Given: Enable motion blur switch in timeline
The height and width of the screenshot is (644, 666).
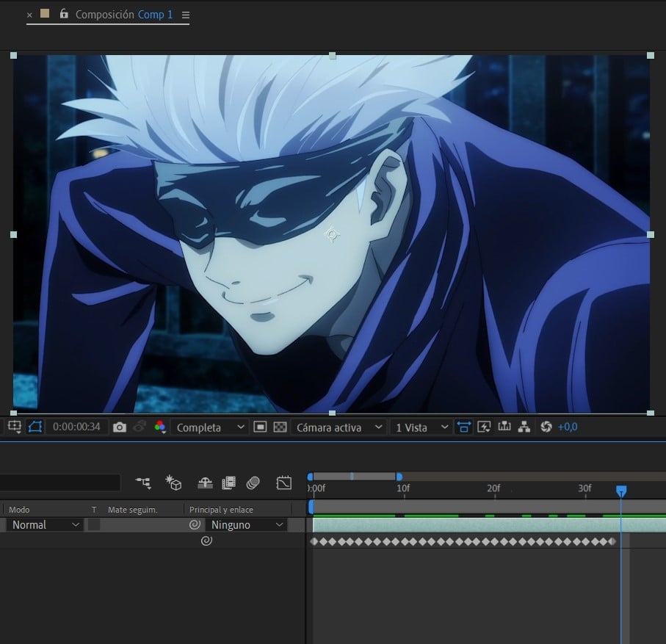Looking at the screenshot, I should coord(253,483).
